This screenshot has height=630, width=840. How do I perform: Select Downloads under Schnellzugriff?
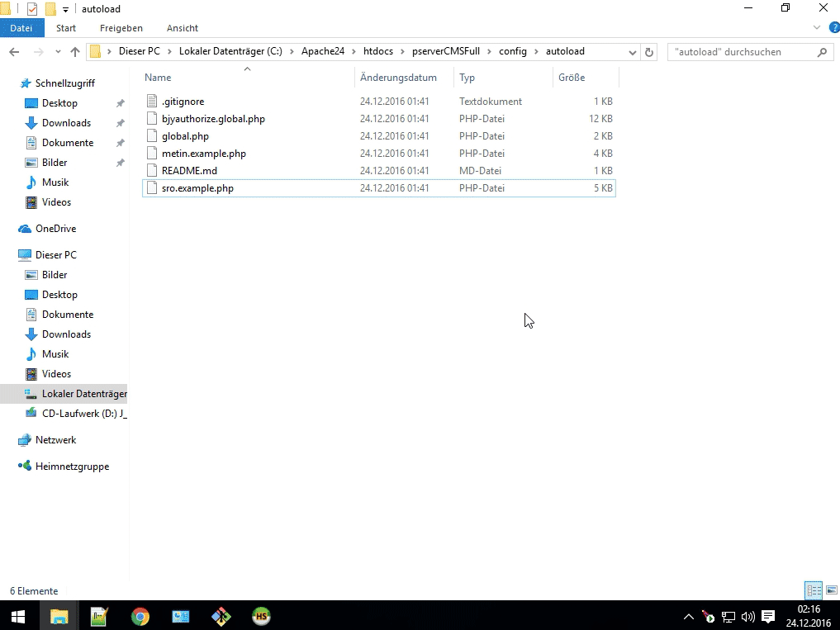(x=66, y=123)
